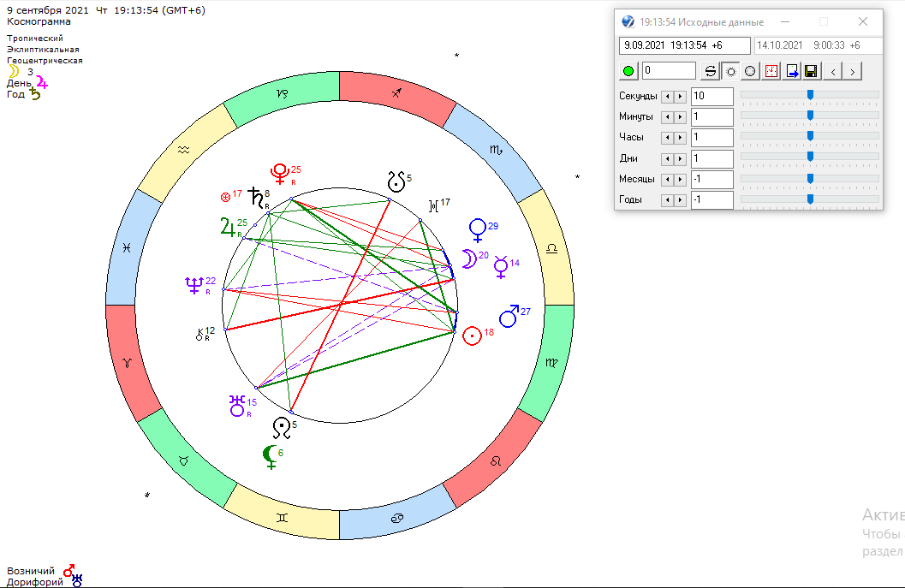Click the input field containing 0
Image resolution: width=905 pixels, height=588 pixels.
click(669, 70)
